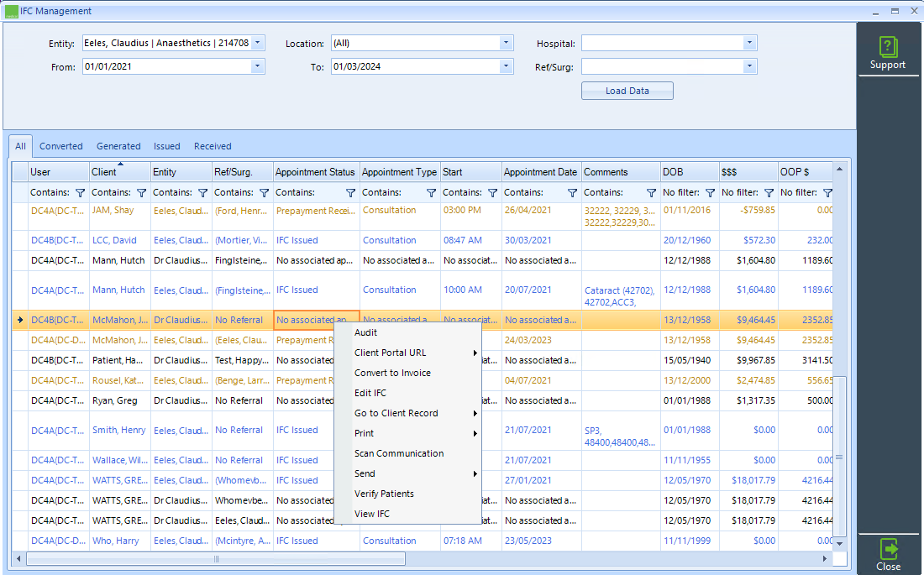Click the comment cell 'Cataract (42702),'
Screen dimensions: 924x575
pos(619,290)
